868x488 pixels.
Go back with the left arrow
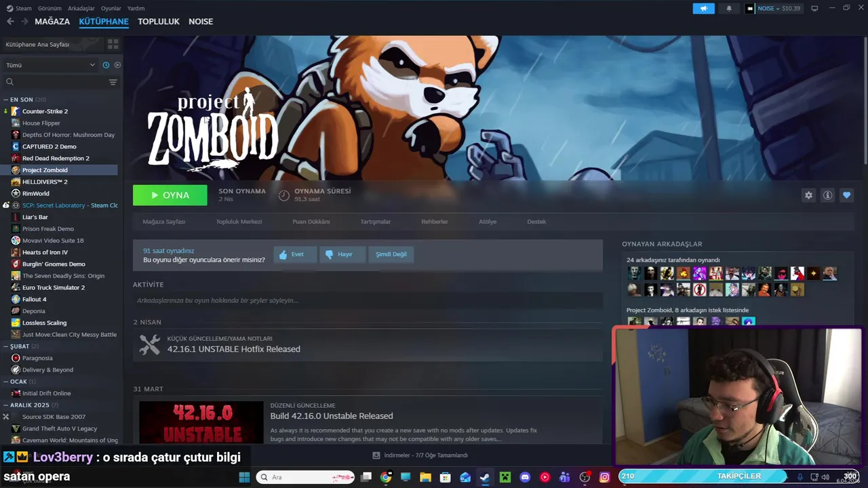click(x=10, y=22)
